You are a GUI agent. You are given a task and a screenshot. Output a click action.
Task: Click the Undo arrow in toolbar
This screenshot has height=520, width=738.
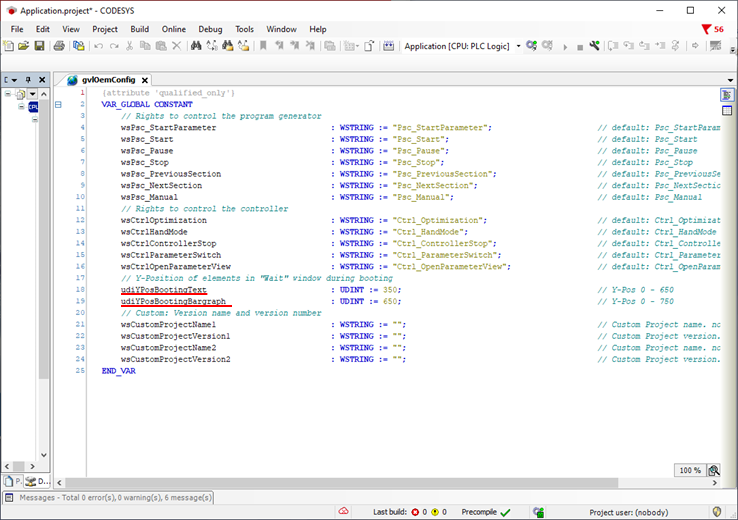pyautogui.click(x=97, y=46)
